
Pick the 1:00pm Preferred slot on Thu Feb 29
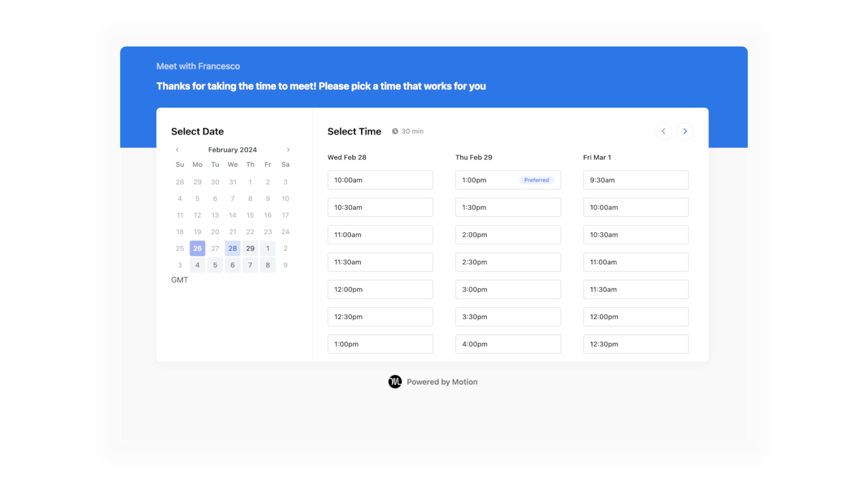coord(508,180)
